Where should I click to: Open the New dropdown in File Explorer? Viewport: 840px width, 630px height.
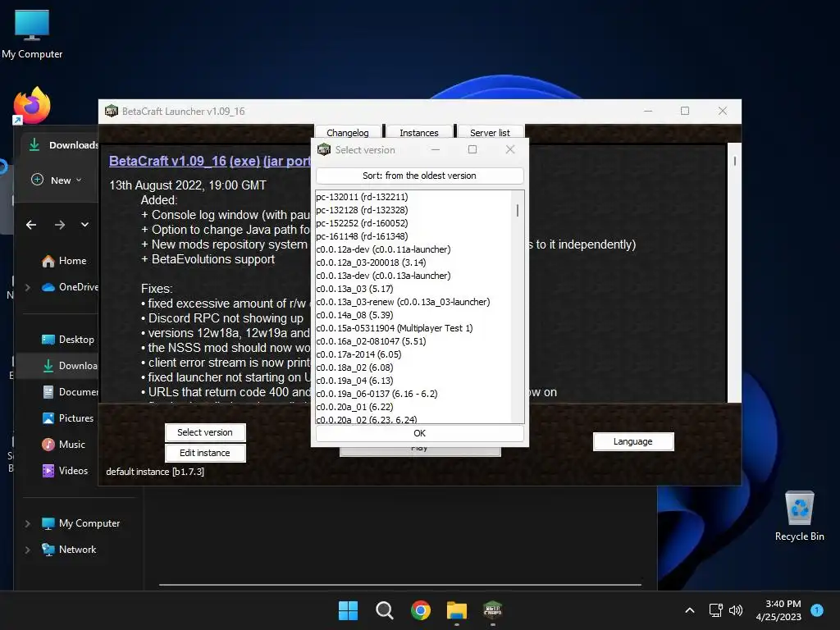pos(57,180)
